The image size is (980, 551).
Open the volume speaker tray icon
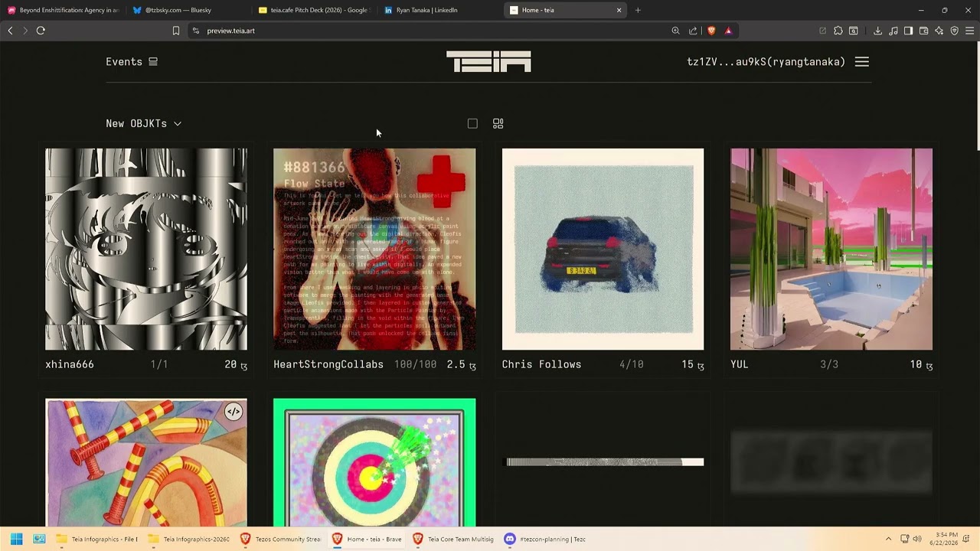(917, 539)
